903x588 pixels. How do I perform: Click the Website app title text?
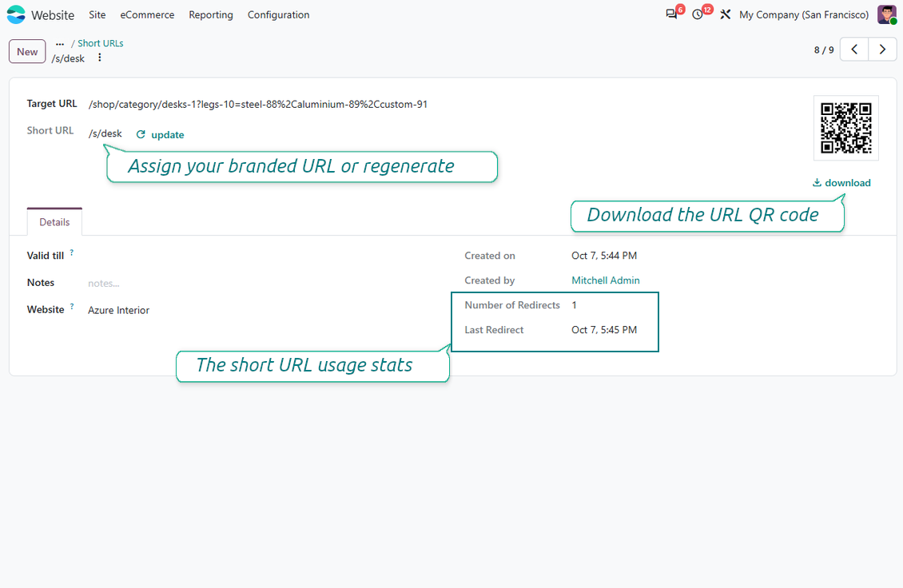pyautogui.click(x=53, y=15)
